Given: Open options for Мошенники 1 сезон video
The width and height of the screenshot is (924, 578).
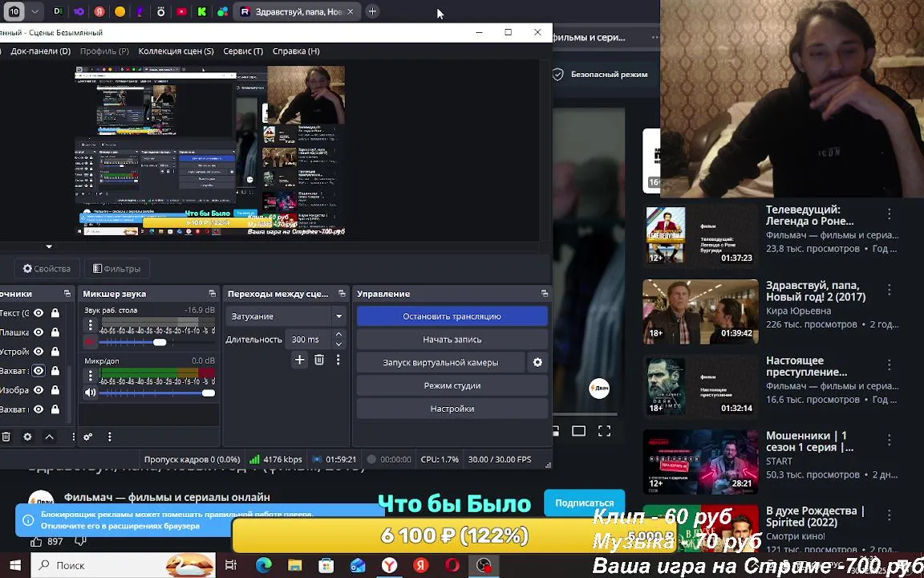Looking at the screenshot, I should pyautogui.click(x=890, y=440).
